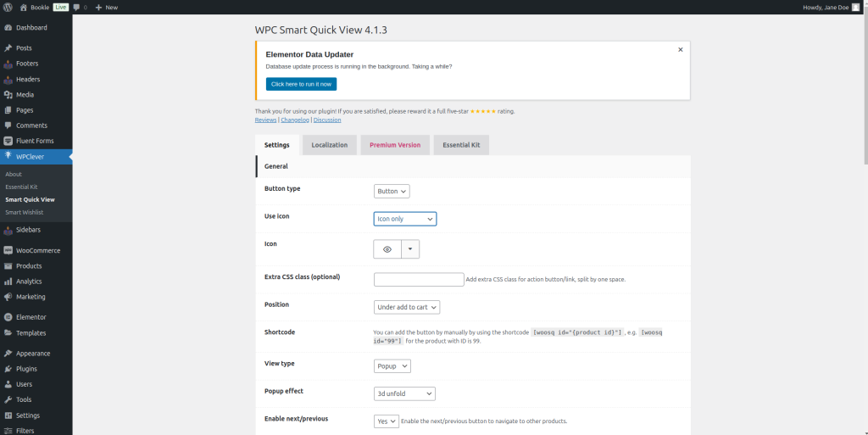Click the Footers menu icon
This screenshot has width=868, height=435.
coord(8,64)
